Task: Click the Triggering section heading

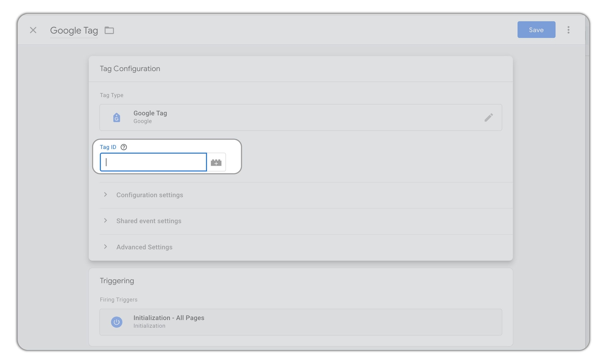Action: point(117,281)
